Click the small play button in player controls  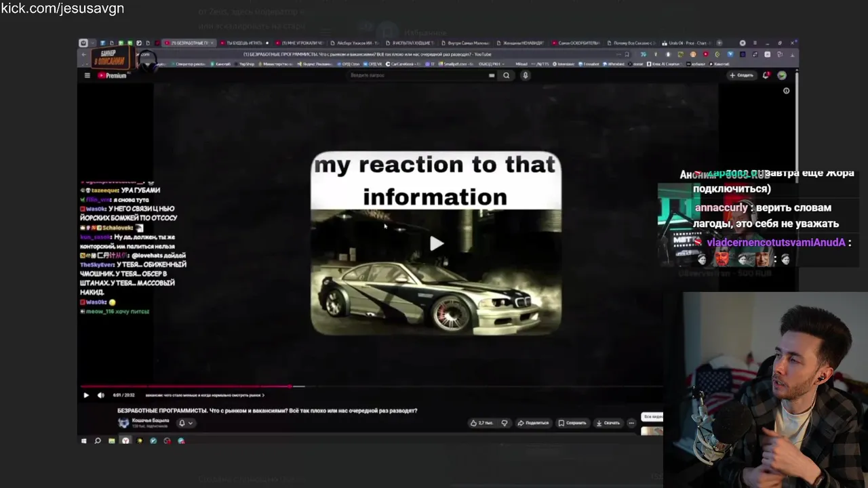point(85,395)
